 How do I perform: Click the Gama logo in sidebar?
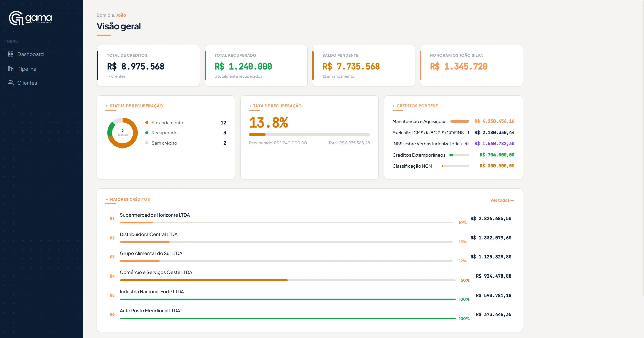pos(31,18)
